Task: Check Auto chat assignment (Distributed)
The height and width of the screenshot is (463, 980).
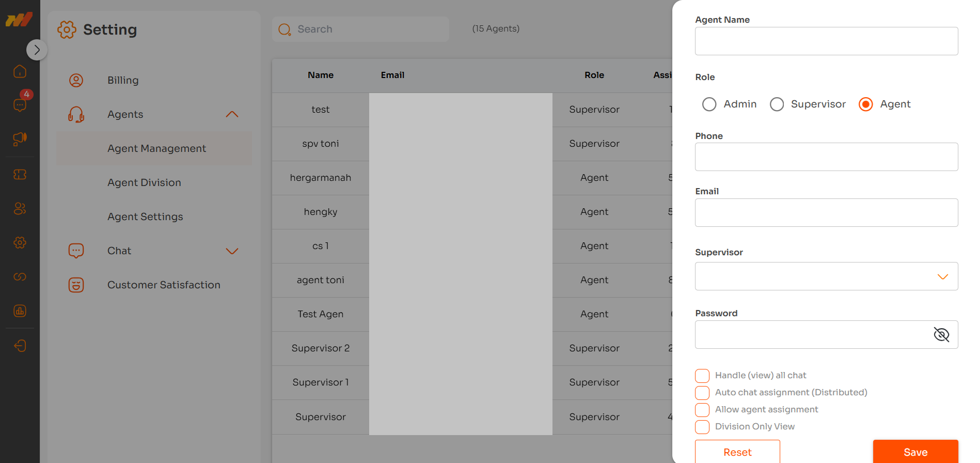Action: [702, 393]
